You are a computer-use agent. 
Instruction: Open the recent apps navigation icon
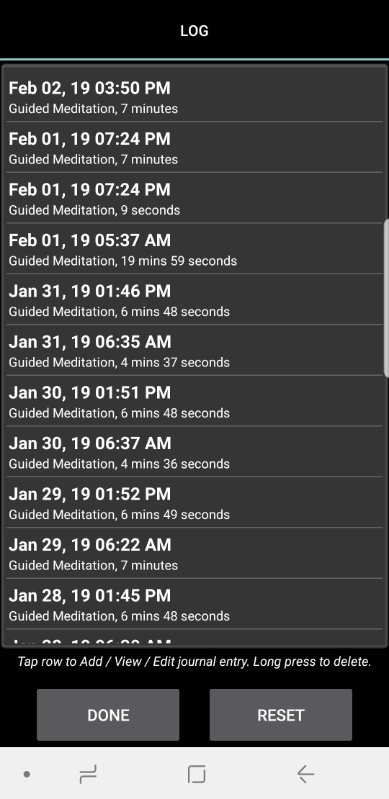pyautogui.click(x=88, y=775)
